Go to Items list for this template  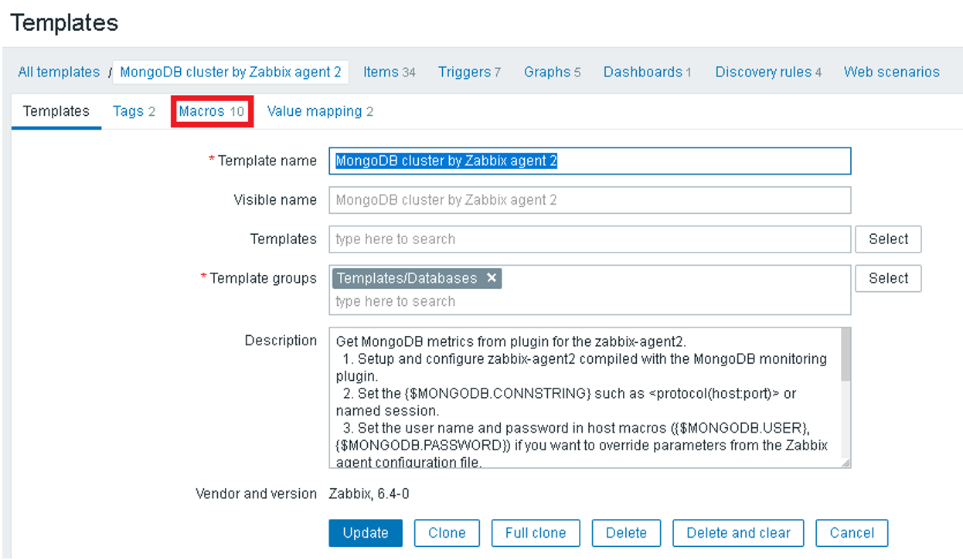coord(390,72)
